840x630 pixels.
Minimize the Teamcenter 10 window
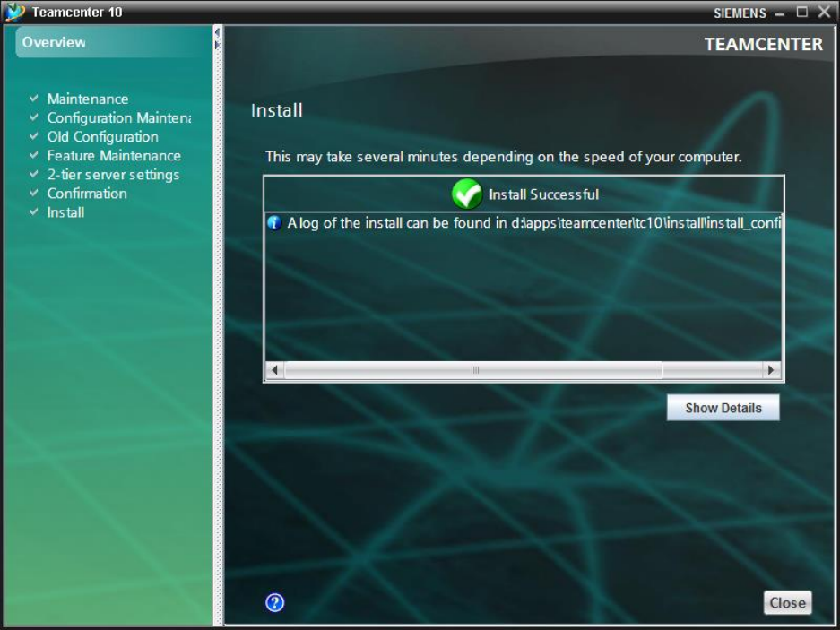click(x=779, y=13)
